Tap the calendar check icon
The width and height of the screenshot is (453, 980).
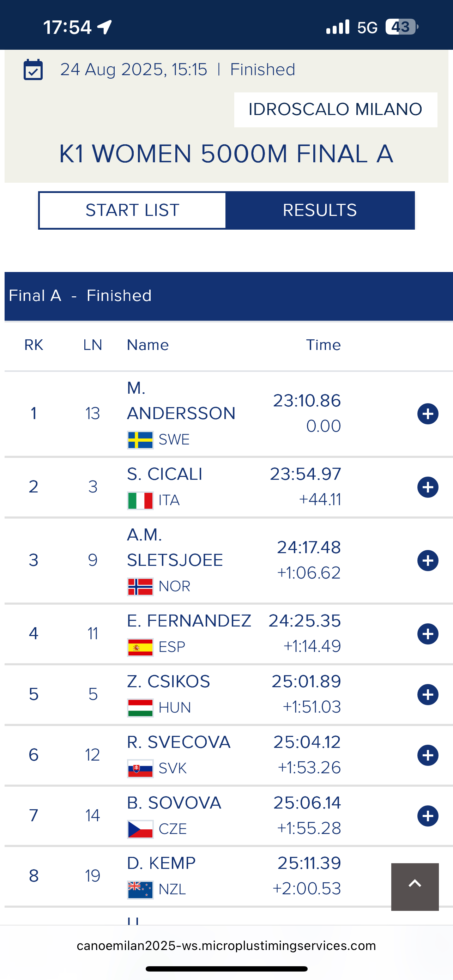point(33,69)
